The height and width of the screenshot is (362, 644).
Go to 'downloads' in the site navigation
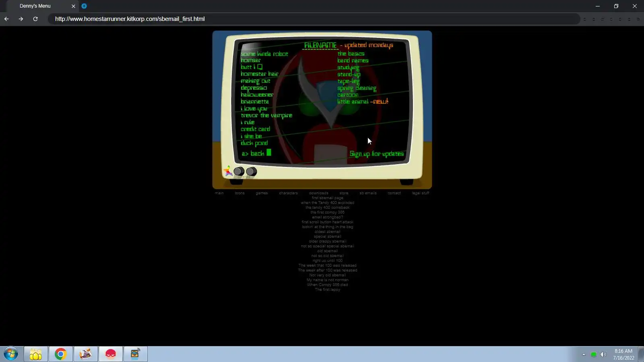coord(319,193)
